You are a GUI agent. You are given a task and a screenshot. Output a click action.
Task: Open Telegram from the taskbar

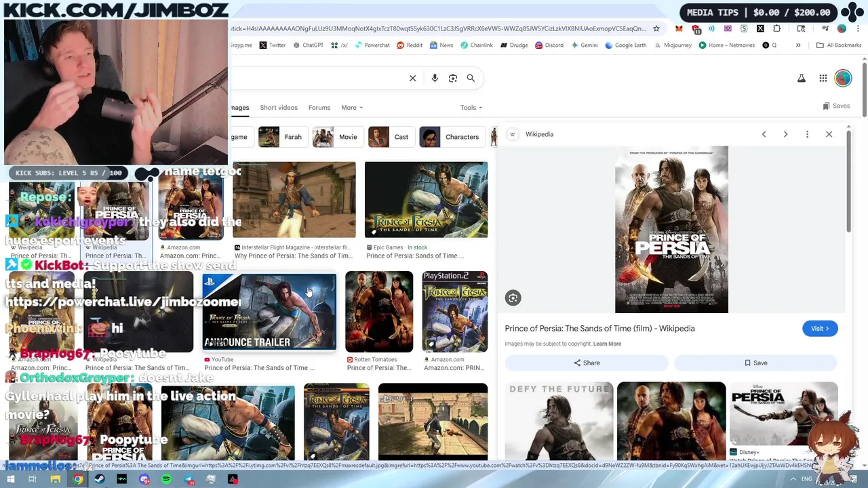tap(189, 479)
